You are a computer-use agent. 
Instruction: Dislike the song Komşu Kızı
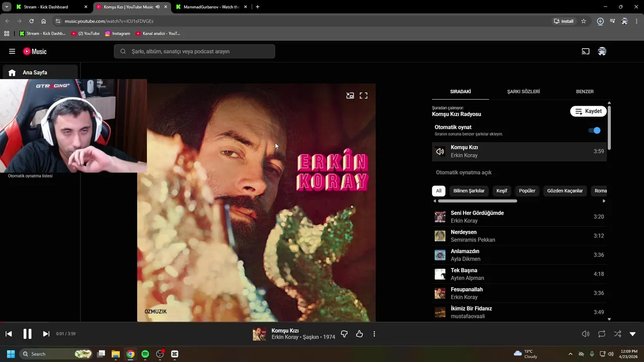point(344,334)
